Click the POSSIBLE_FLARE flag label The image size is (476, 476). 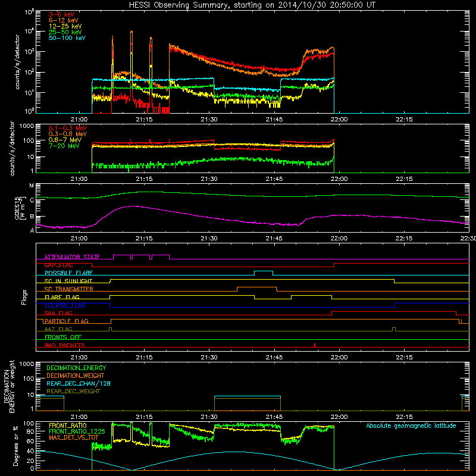click(68, 273)
